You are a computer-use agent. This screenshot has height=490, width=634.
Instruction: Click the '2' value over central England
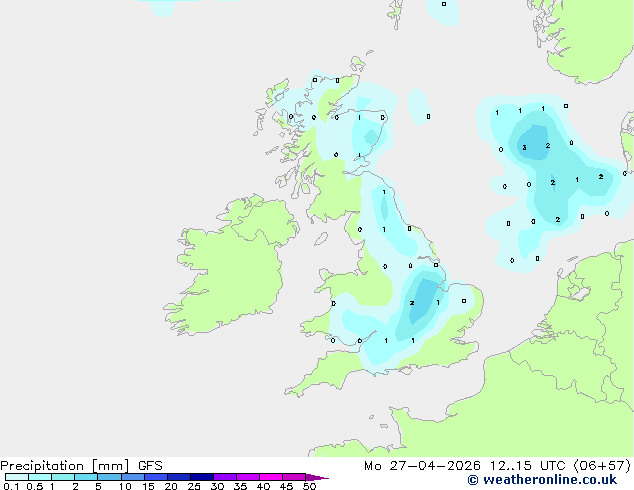pyautogui.click(x=412, y=303)
